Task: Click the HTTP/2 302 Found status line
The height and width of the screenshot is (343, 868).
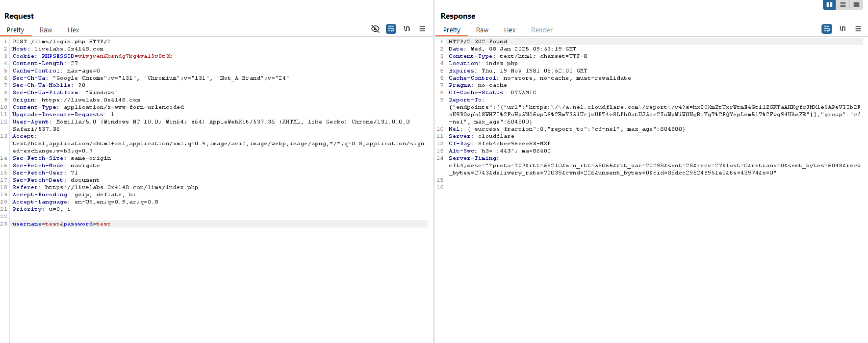Action: 478,42
